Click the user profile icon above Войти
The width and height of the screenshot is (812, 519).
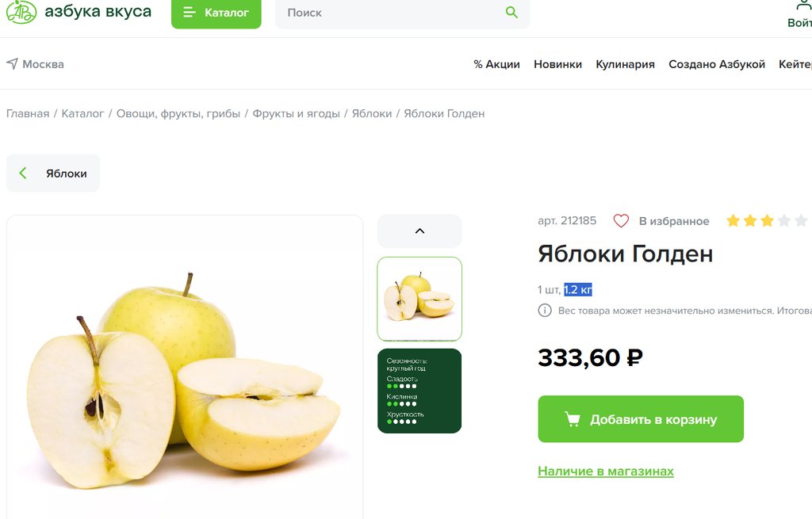[803, 6]
